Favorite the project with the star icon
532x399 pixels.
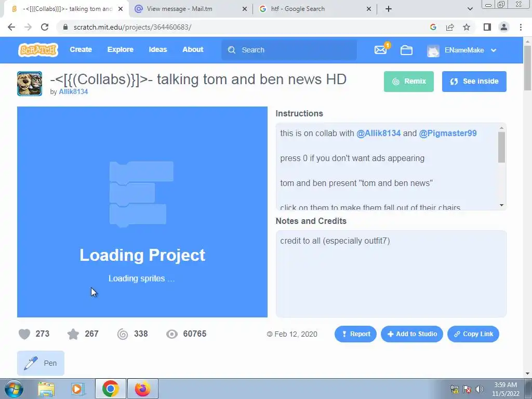(x=73, y=334)
